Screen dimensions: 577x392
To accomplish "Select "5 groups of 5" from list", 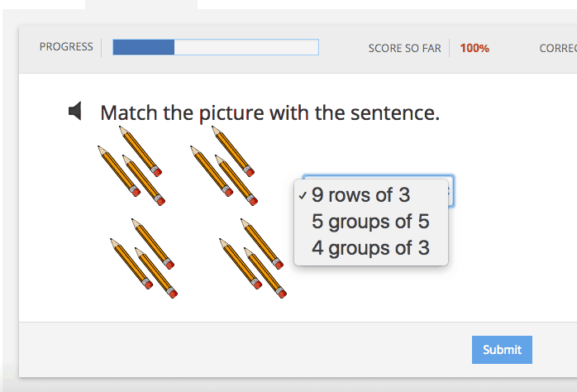I will (x=370, y=222).
